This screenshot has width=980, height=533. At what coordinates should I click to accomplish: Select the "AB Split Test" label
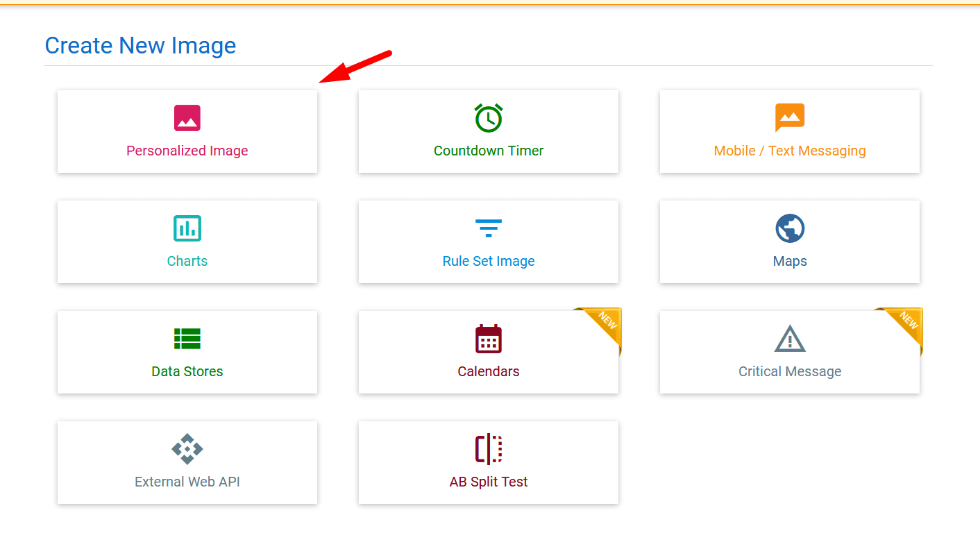[489, 482]
